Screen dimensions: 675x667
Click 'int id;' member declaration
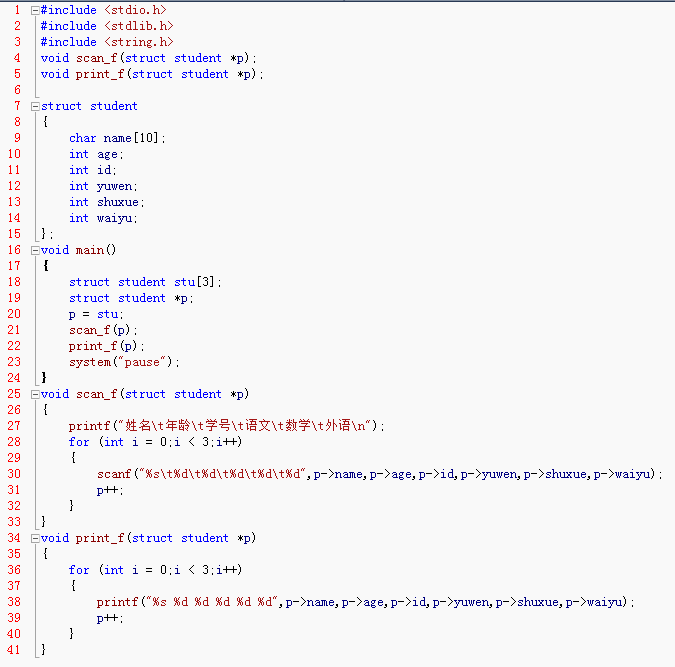pyautogui.click(x=93, y=170)
